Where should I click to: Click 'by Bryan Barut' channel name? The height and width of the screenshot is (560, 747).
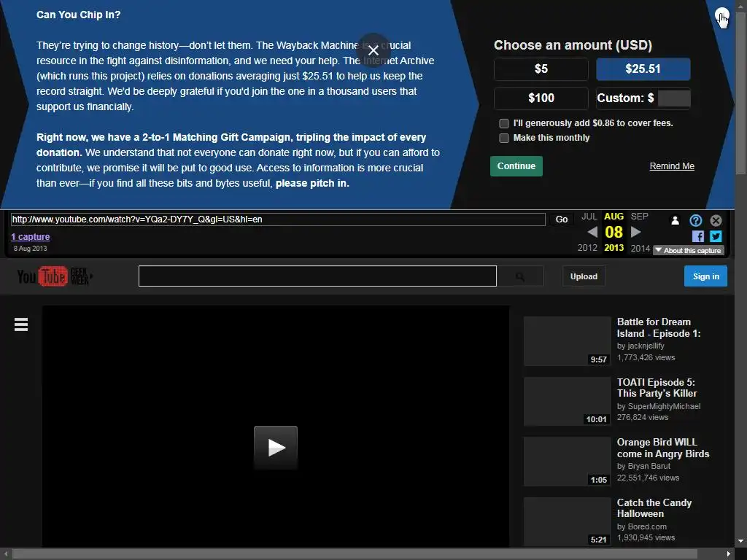point(643,467)
